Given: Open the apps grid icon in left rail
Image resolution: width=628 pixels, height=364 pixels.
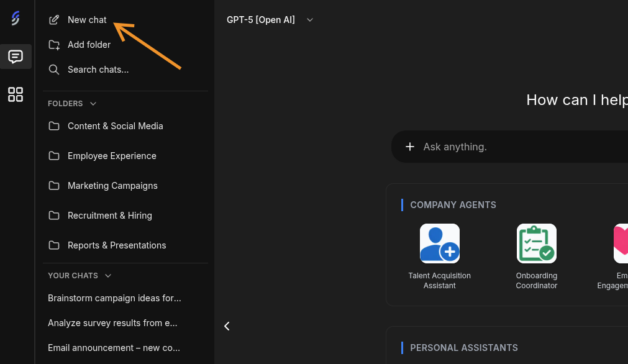Looking at the screenshot, I should pyautogui.click(x=16, y=94).
